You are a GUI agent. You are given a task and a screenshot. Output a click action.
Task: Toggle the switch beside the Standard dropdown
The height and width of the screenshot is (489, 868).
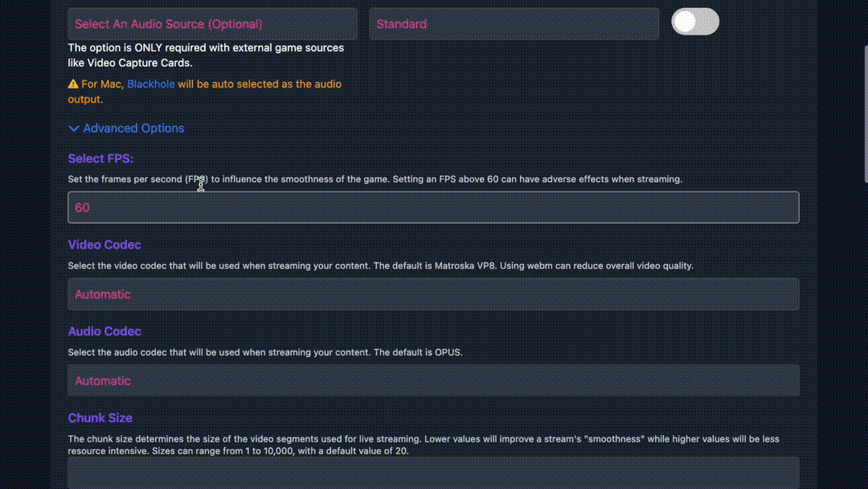(x=695, y=22)
